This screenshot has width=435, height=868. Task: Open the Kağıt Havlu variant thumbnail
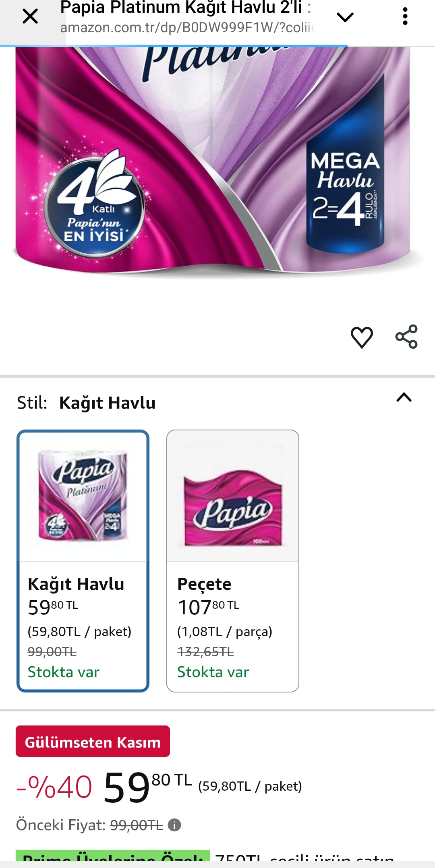click(x=83, y=496)
